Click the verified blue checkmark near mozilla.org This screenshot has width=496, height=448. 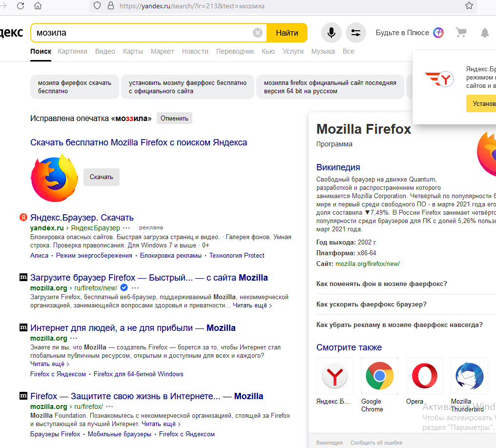click(124, 287)
